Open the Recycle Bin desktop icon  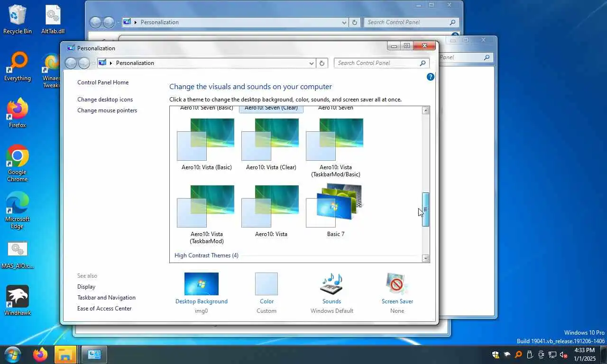pyautogui.click(x=18, y=19)
